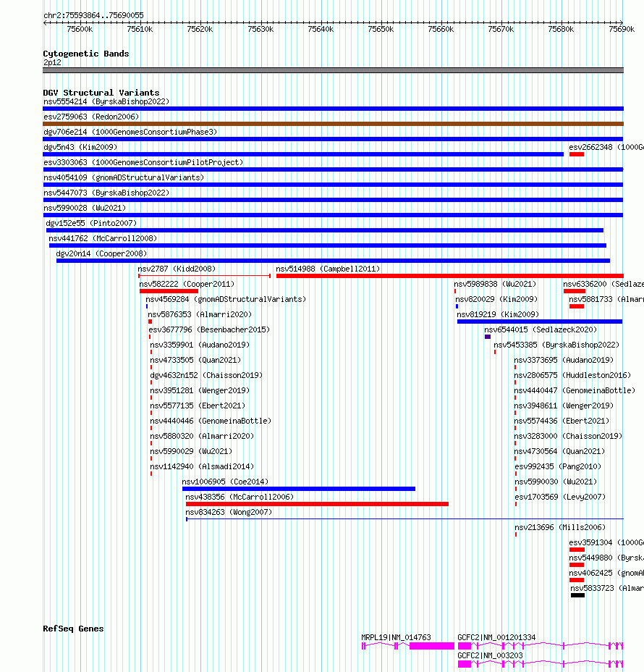Click the red nsv4062425 variant bar
Image resolution: width=644 pixels, height=672 pixels.
pyautogui.click(x=577, y=580)
